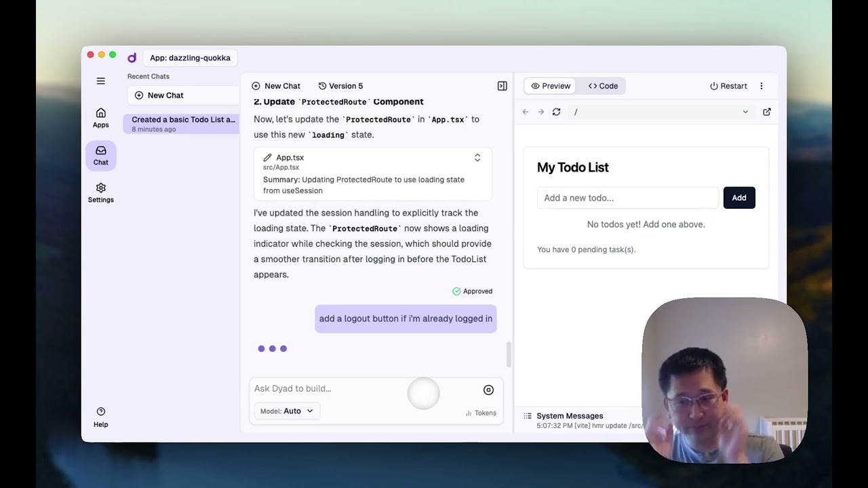Click New Chat in the chat header
This screenshot has width=868, height=488.
(x=276, y=86)
